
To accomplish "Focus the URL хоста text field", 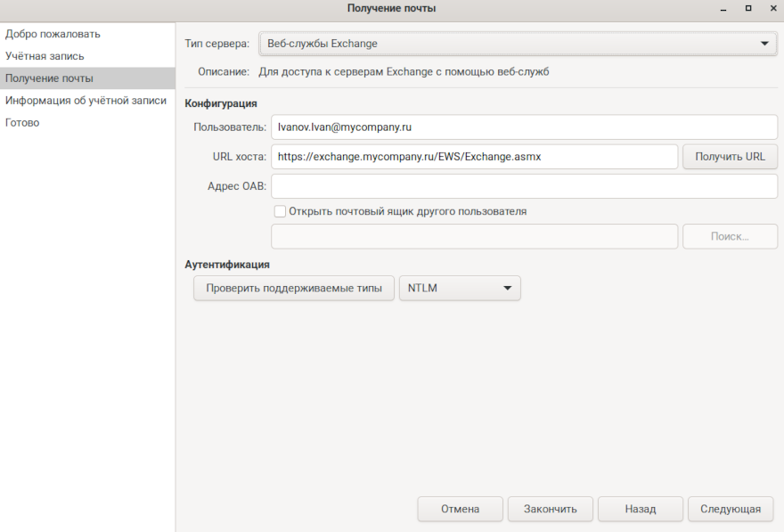I will point(474,157).
